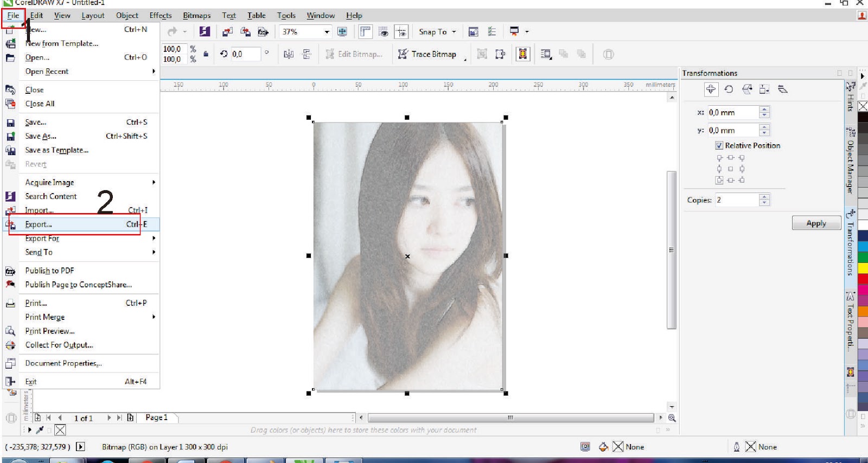This screenshot has width=868, height=463.
Task: Expand the Snap To dropdown
Action: click(454, 32)
